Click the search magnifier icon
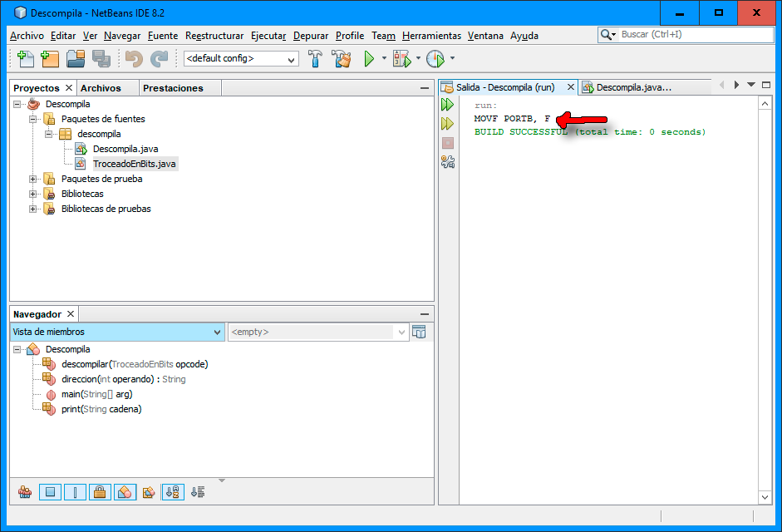The width and height of the screenshot is (782, 532). pos(606,34)
